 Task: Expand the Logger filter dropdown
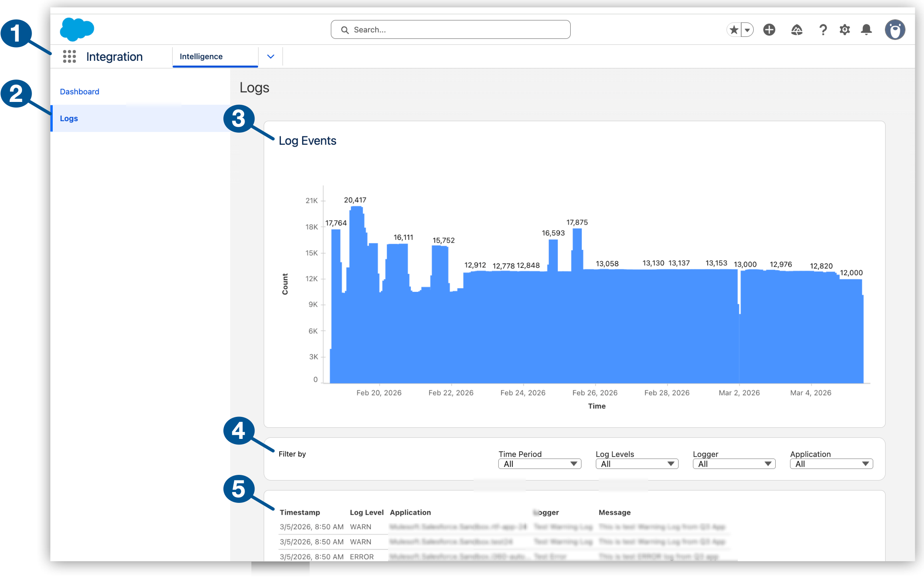(734, 464)
